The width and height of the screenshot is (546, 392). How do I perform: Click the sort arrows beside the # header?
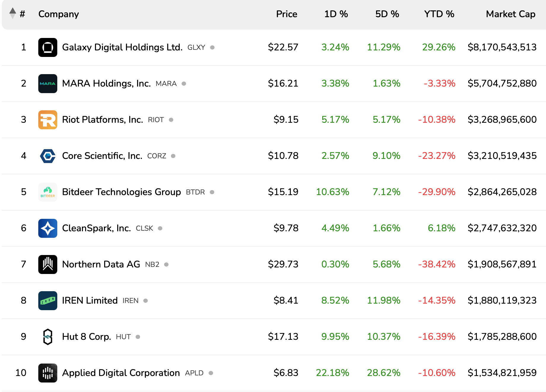coord(12,14)
